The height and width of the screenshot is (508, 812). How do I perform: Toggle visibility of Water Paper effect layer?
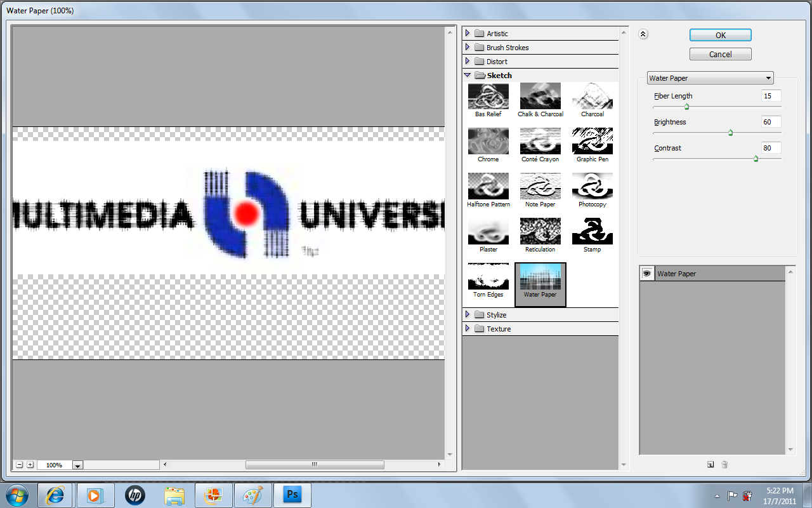[x=647, y=274]
